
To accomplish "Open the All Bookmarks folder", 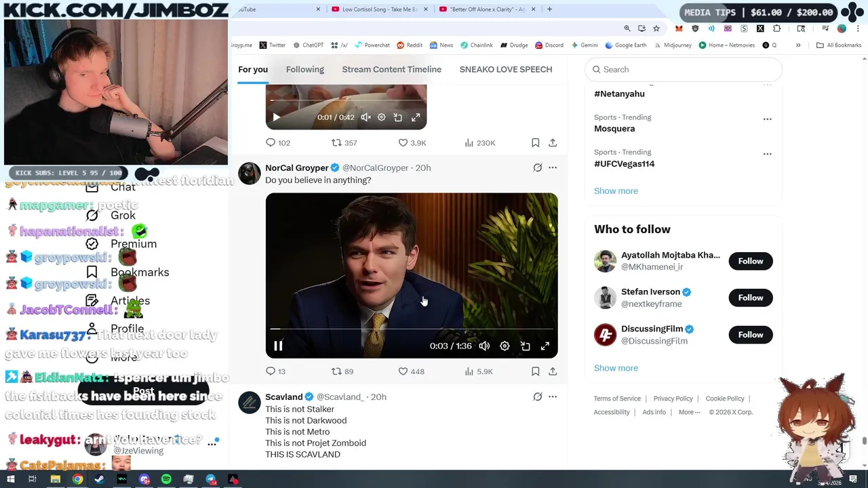I will pos(839,45).
